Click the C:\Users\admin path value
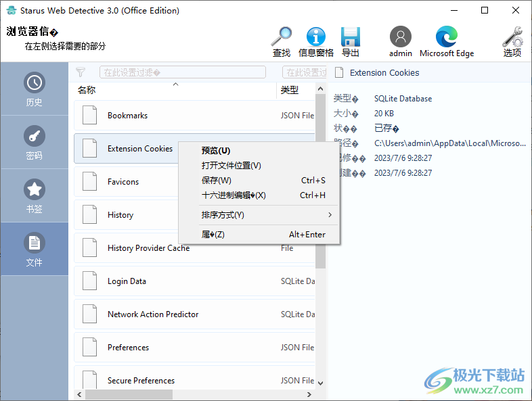 [450, 143]
